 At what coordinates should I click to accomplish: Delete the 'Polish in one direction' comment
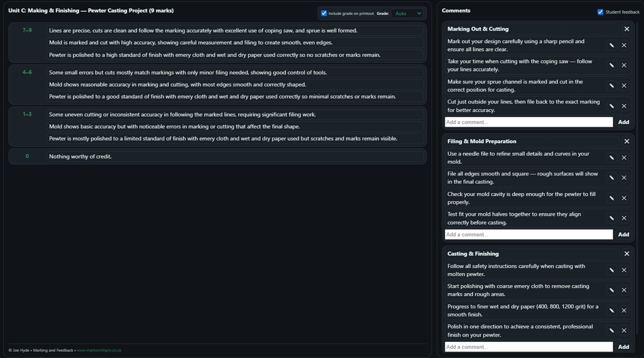[624, 330]
